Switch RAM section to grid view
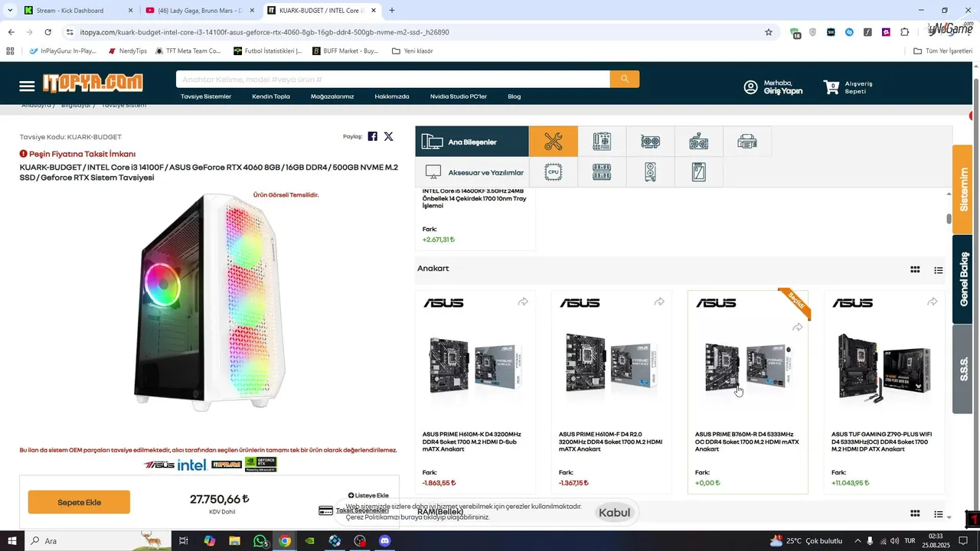 pos(915,514)
